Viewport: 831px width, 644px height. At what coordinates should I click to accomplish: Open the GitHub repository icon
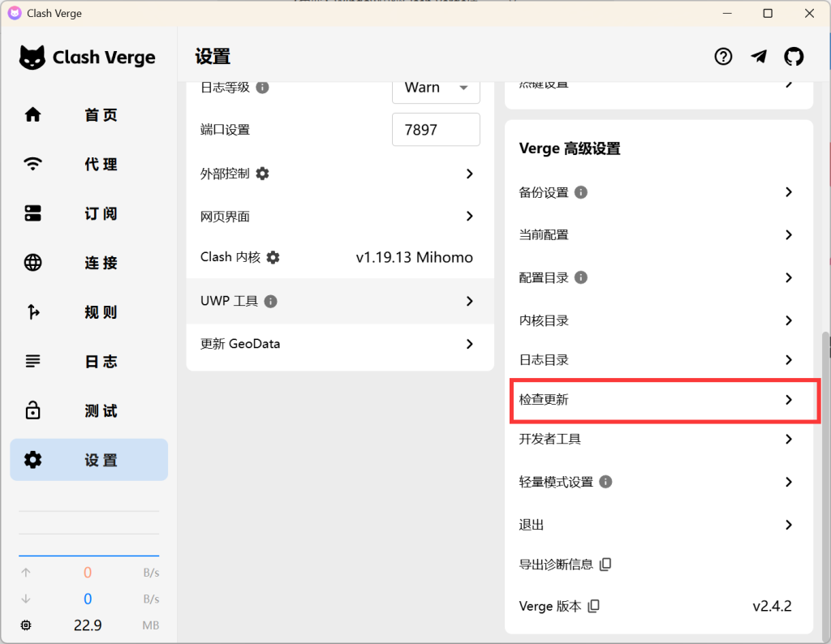[x=794, y=56]
